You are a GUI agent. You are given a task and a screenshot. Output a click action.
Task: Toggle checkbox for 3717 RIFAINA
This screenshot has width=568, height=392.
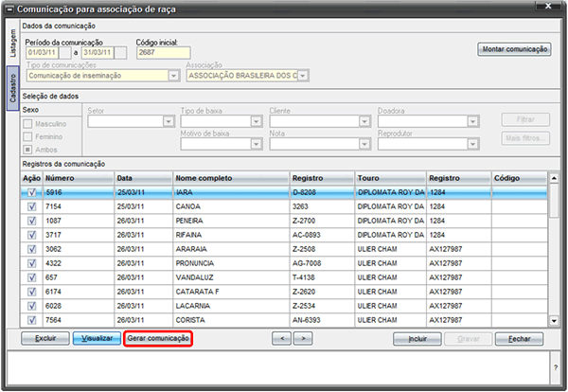[32, 235]
